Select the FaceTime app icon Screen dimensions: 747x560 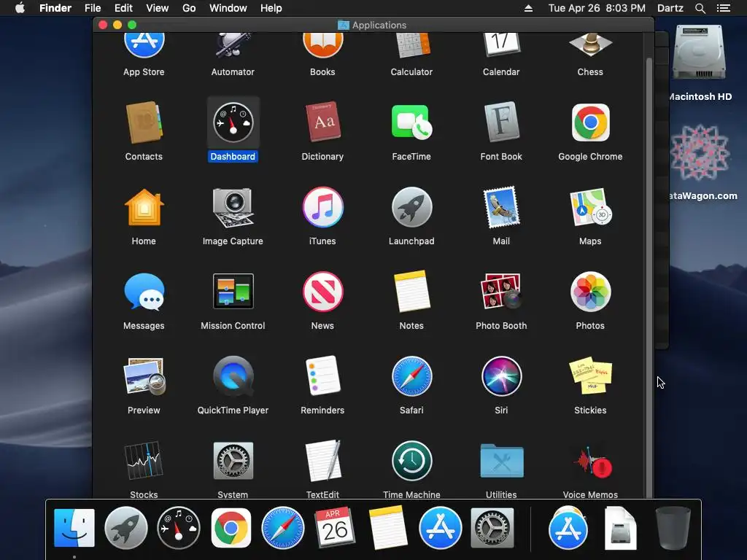411,122
